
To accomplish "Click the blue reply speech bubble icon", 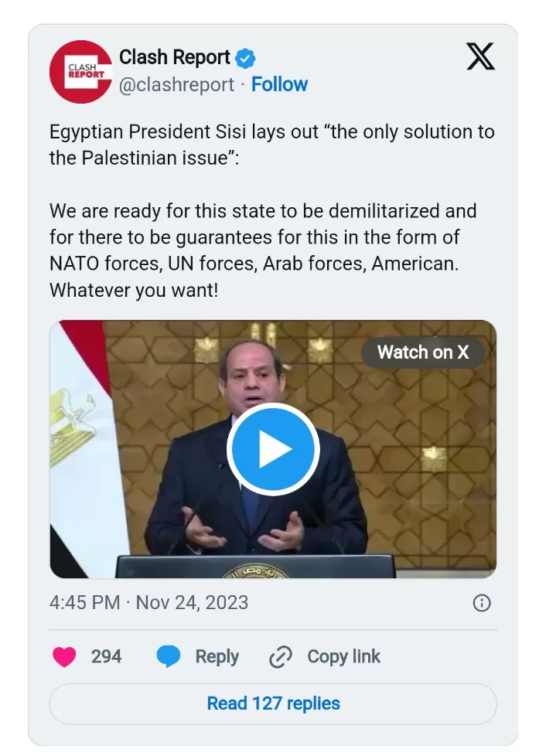I will [x=169, y=657].
